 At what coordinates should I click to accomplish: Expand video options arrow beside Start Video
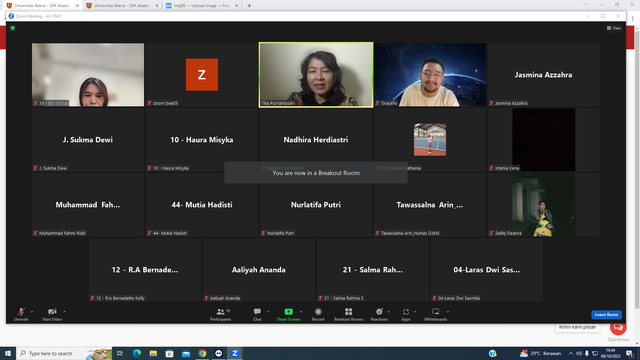click(64, 312)
